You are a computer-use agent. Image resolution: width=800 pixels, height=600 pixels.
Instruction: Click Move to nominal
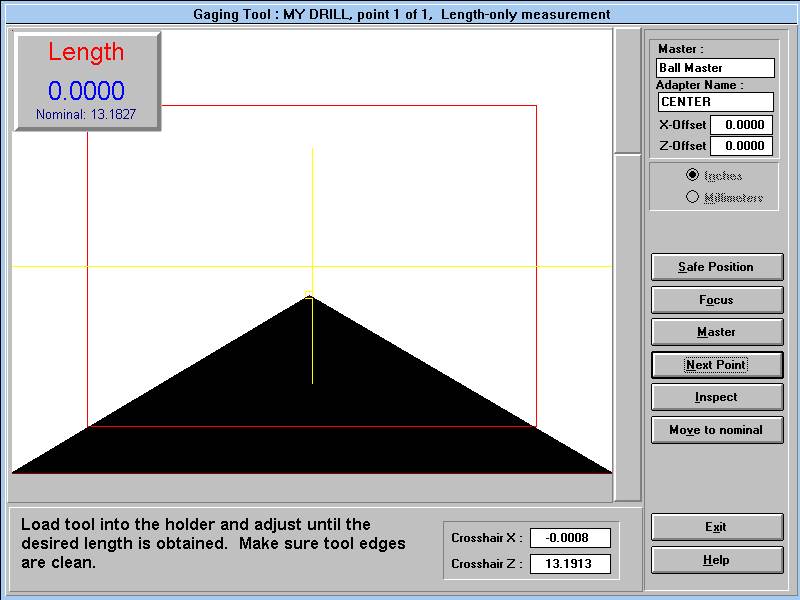click(716, 430)
